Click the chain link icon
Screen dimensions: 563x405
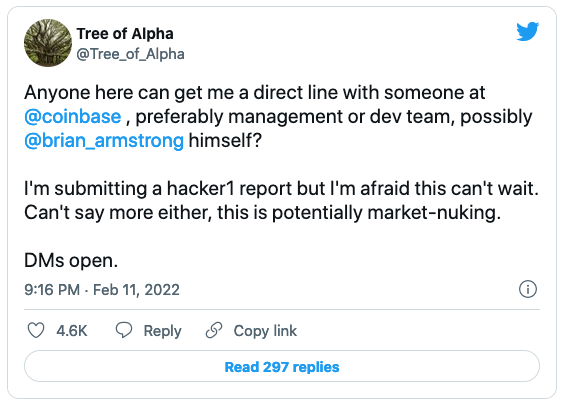tap(214, 330)
